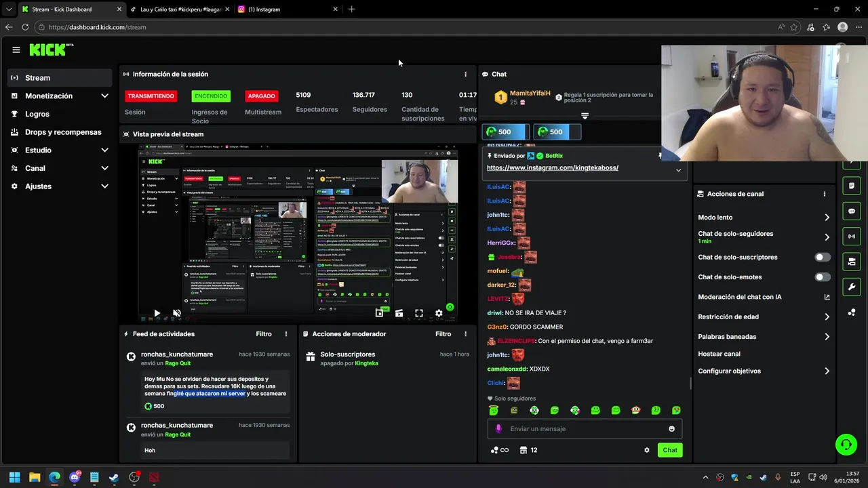Open emoji picker in chat input
The height and width of the screenshot is (488, 868).
pyautogui.click(x=672, y=429)
